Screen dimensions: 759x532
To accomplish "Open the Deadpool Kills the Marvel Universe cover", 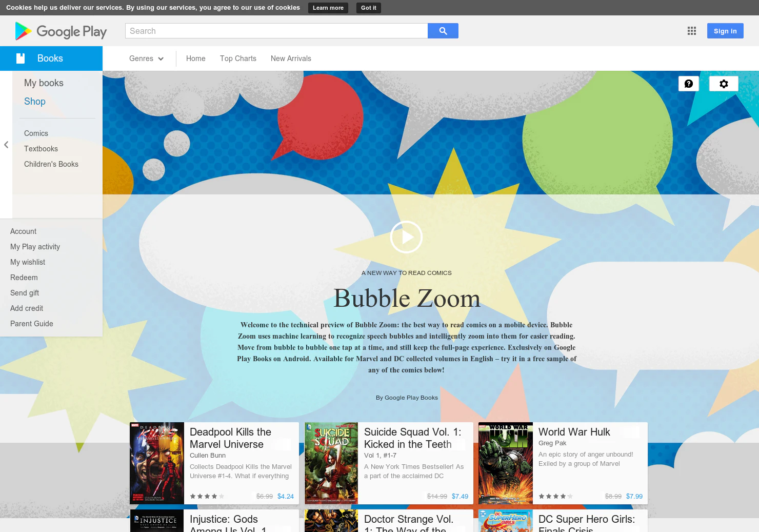I will (157, 463).
